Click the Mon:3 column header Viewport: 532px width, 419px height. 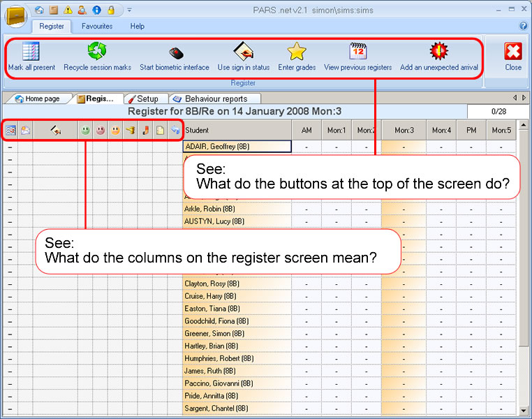click(404, 130)
